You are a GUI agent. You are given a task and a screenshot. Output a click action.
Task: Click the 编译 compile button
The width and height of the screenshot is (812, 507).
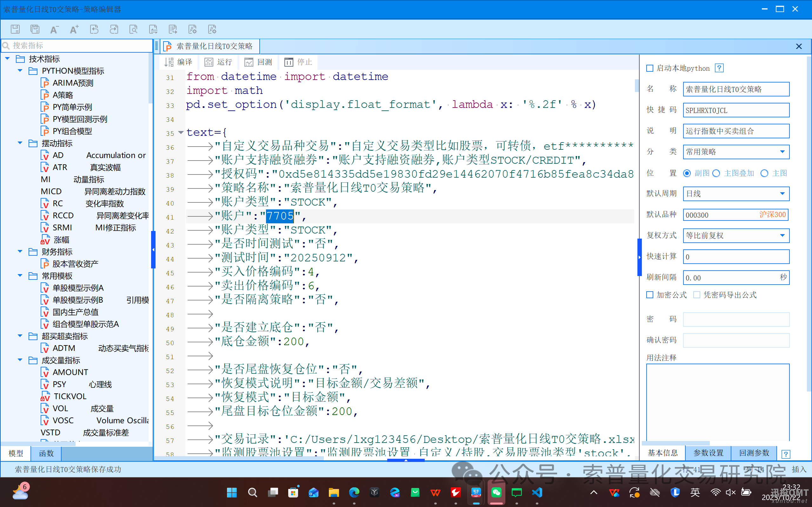[178, 62]
